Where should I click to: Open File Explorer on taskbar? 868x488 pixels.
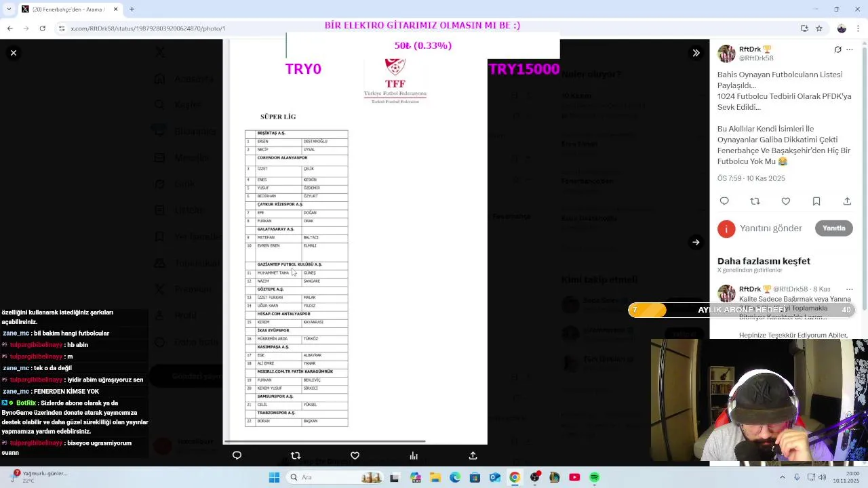[435, 477]
